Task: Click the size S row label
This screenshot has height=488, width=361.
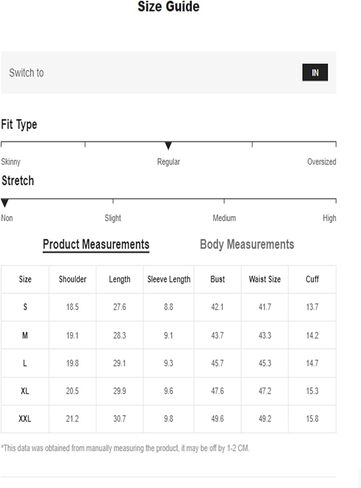Action: 25,307
